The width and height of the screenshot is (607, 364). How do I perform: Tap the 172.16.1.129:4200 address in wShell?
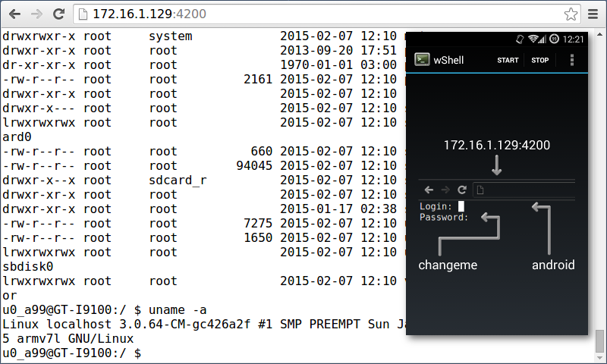pos(497,145)
